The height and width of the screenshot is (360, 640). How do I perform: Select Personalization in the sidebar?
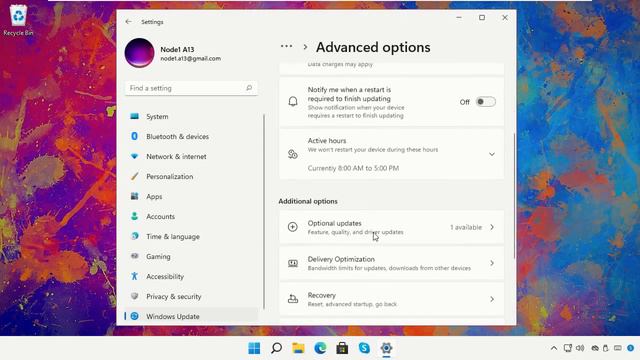(x=191, y=176)
